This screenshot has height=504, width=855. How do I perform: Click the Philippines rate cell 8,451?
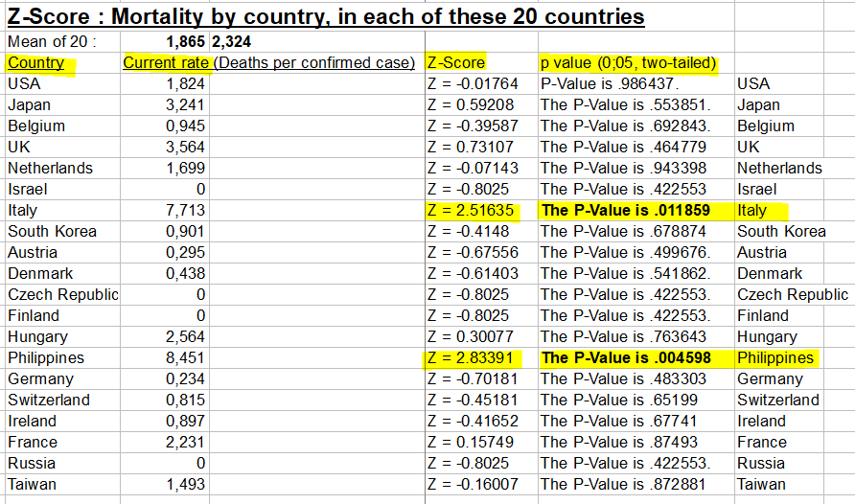(x=165, y=358)
